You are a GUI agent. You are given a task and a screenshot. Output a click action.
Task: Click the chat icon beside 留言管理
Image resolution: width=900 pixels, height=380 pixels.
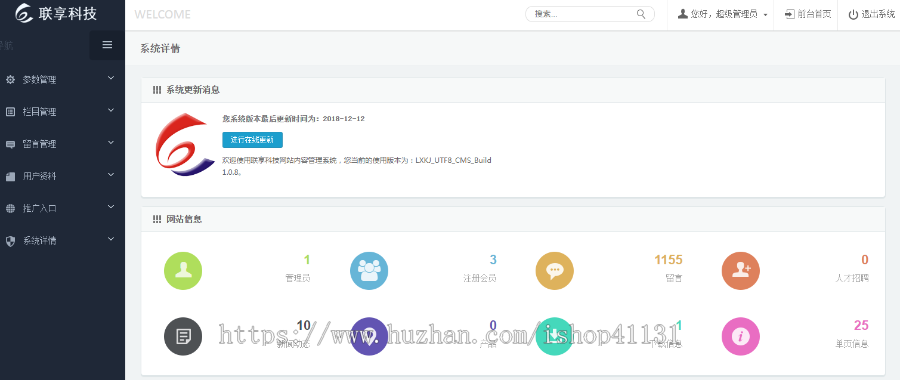[10, 144]
